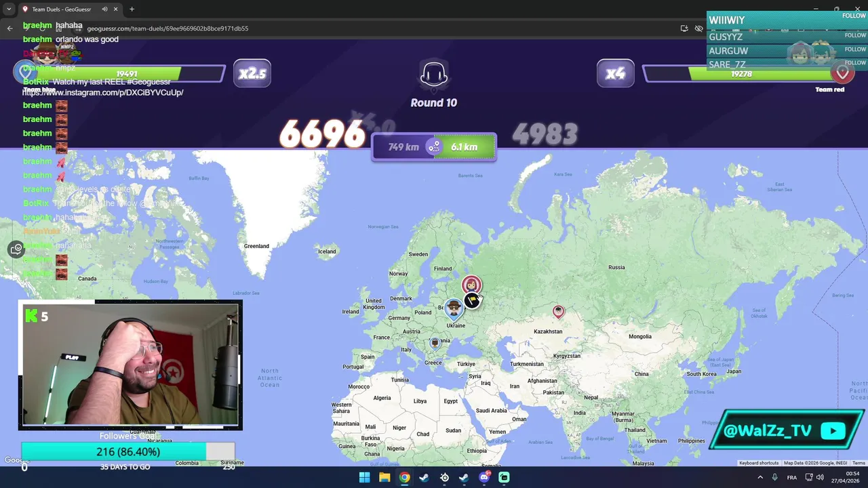The height and width of the screenshot is (488, 868).
Task: Follow AURGUW in the overlay list
Action: click(855, 49)
